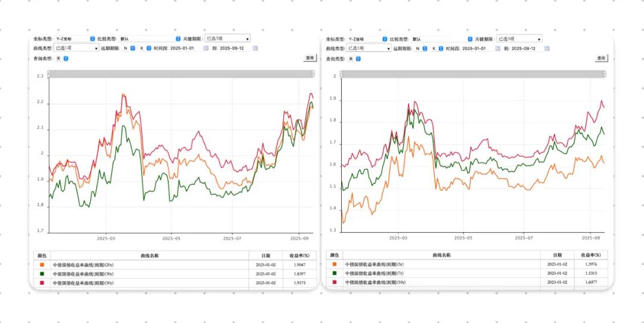Click the left chart's gray range slider bar

181,74
